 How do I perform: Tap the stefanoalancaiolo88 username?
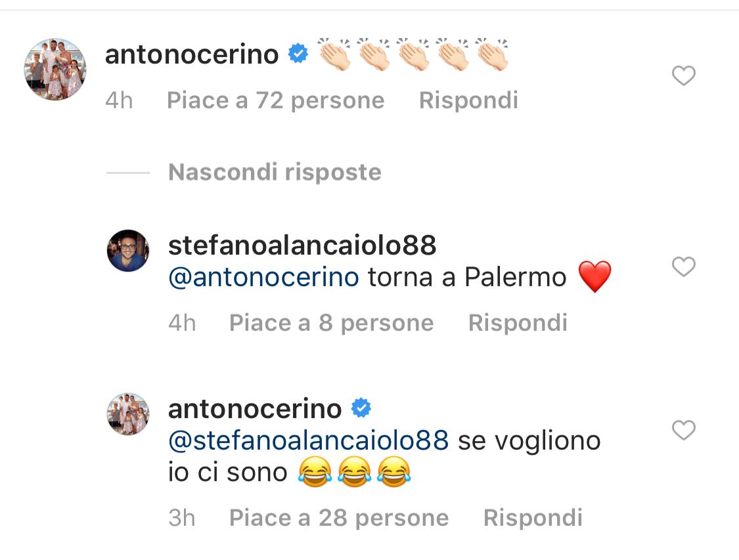[302, 246]
